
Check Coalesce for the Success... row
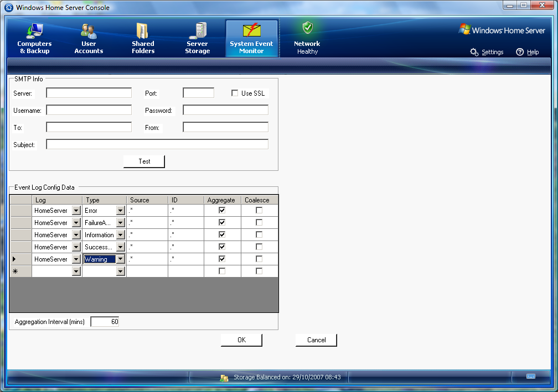pyautogui.click(x=259, y=247)
